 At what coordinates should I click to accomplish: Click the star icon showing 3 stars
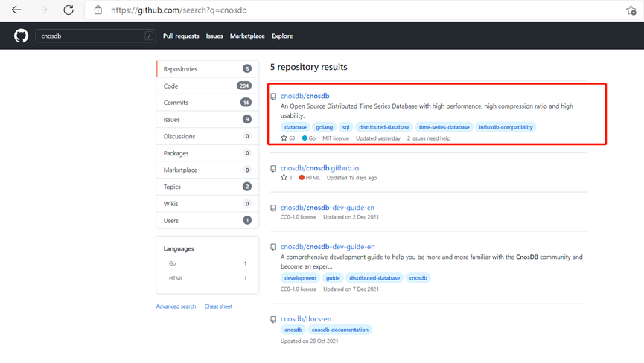point(284,177)
